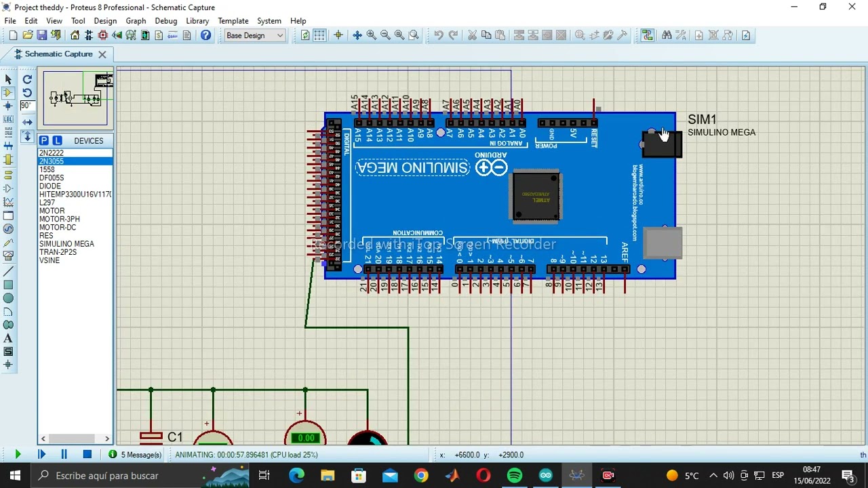Click the L library manage button
Viewport: 868px width, 488px height.
[57, 140]
